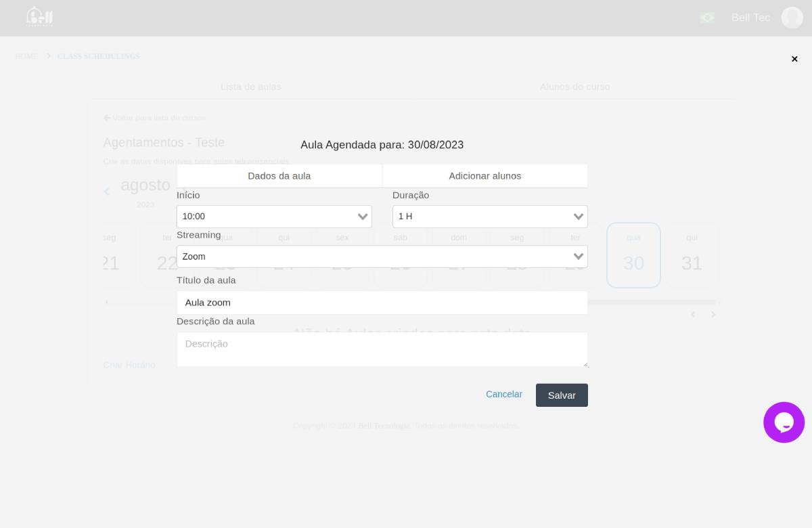
Task: Click the Brazil flag language icon
Action: point(707,18)
